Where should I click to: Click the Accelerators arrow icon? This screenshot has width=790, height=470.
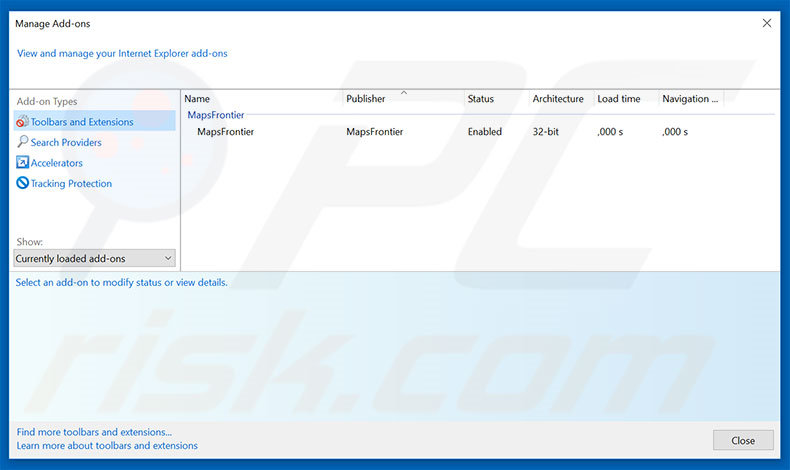point(22,162)
